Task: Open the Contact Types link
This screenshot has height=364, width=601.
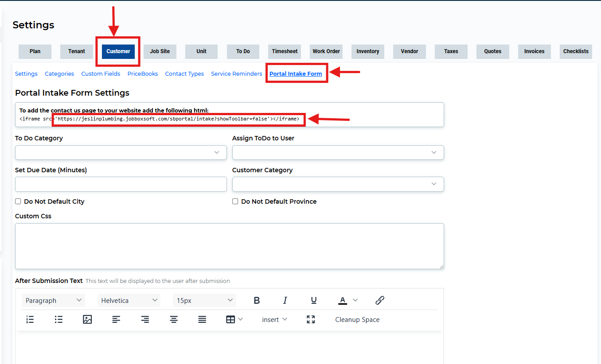Action: point(184,74)
